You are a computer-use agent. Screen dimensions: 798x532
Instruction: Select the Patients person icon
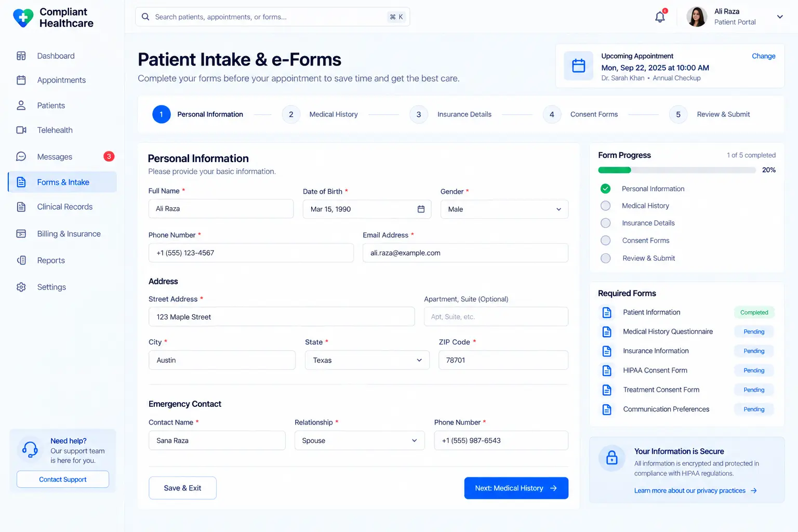tap(21, 105)
